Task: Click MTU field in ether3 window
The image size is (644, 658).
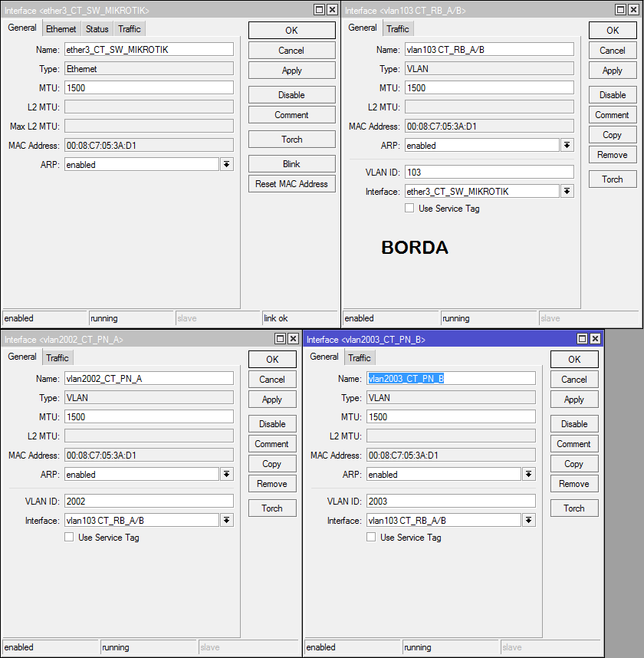Action: tap(149, 87)
